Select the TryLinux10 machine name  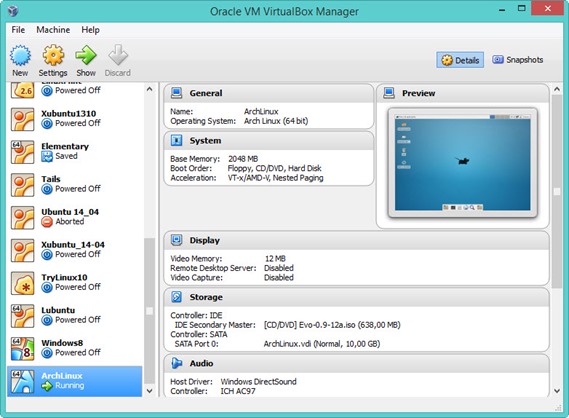coord(64,278)
